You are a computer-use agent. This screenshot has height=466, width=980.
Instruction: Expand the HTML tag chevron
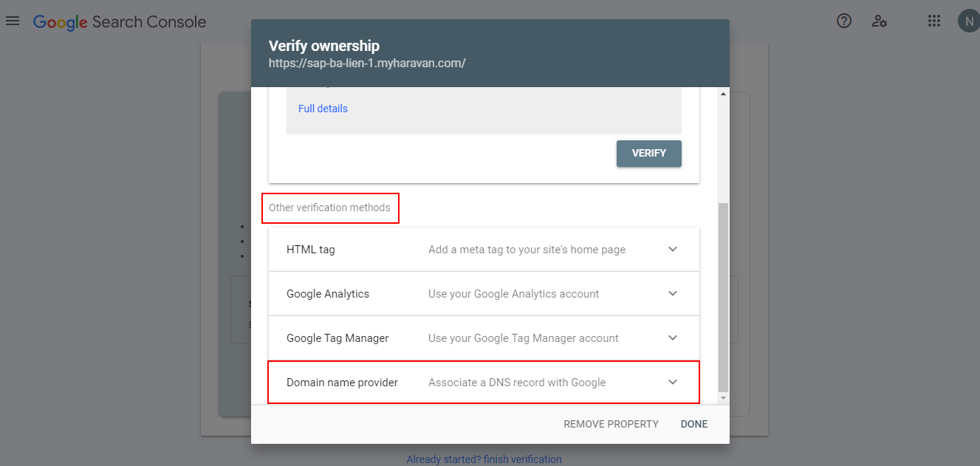click(673, 250)
